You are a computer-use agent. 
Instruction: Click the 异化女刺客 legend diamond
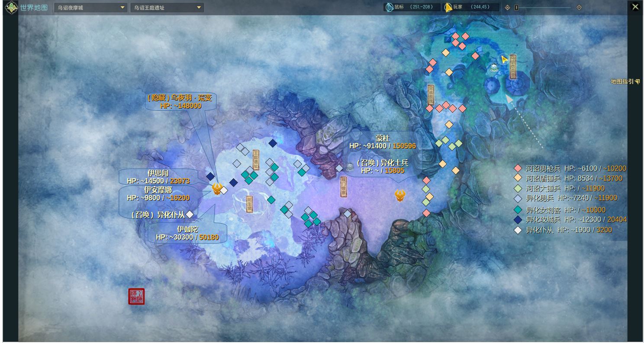[x=518, y=210]
